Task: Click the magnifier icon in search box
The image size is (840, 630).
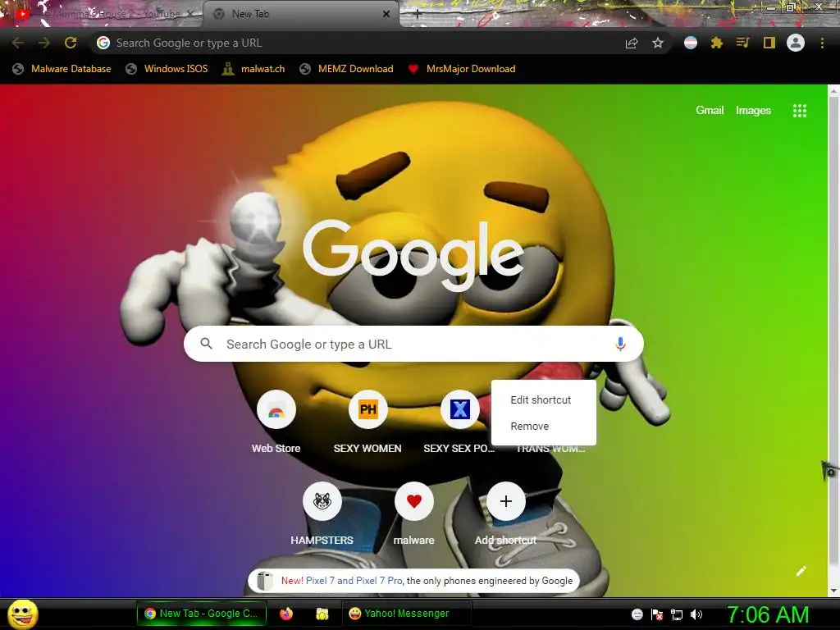Action: coord(206,344)
